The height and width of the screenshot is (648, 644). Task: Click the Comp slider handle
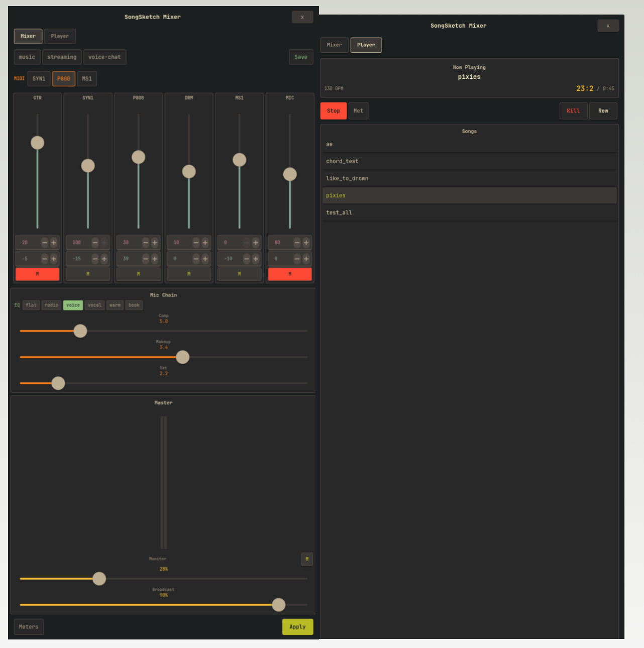(x=80, y=331)
